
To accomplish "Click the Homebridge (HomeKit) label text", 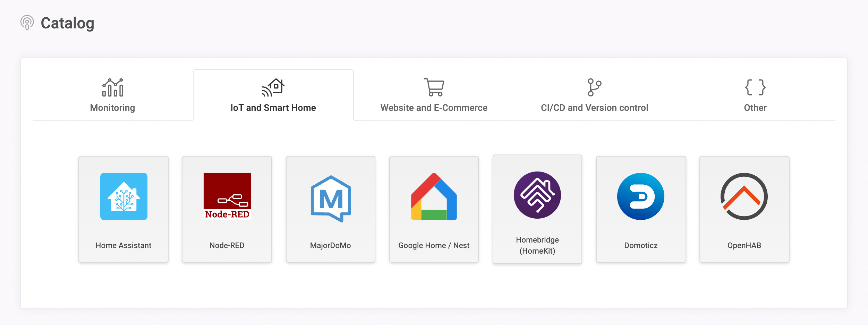I will click(x=537, y=245).
